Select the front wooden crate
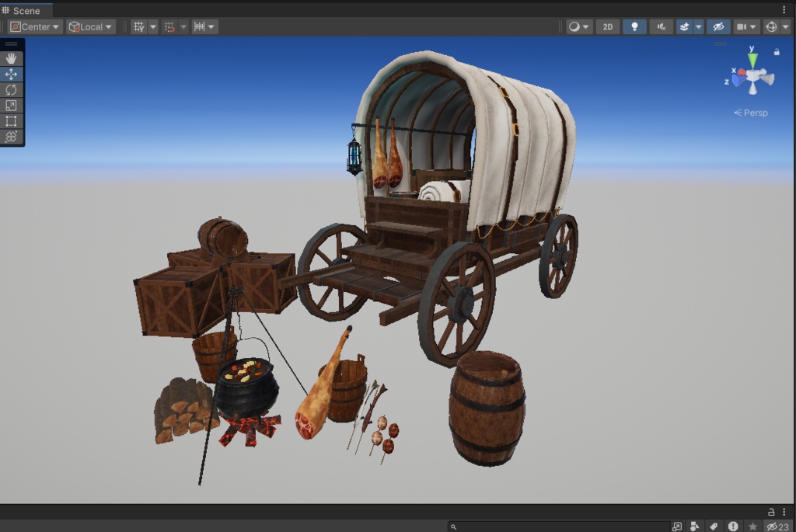 pos(175,302)
